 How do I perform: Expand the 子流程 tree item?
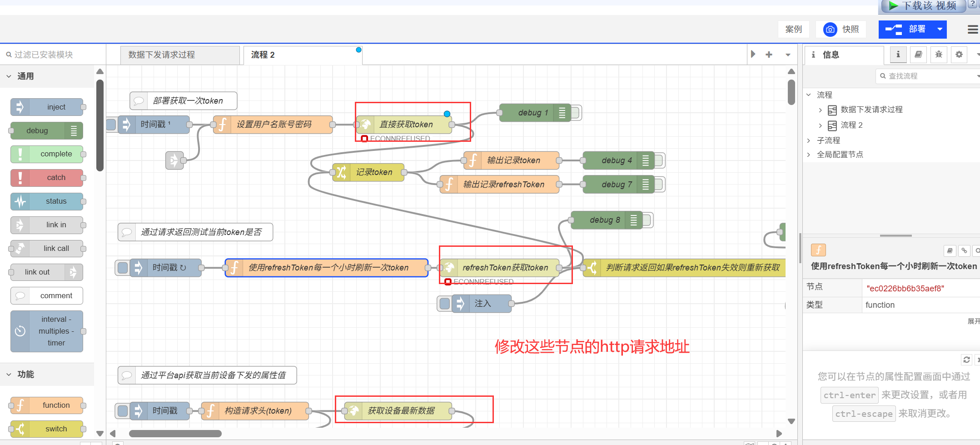[809, 140]
